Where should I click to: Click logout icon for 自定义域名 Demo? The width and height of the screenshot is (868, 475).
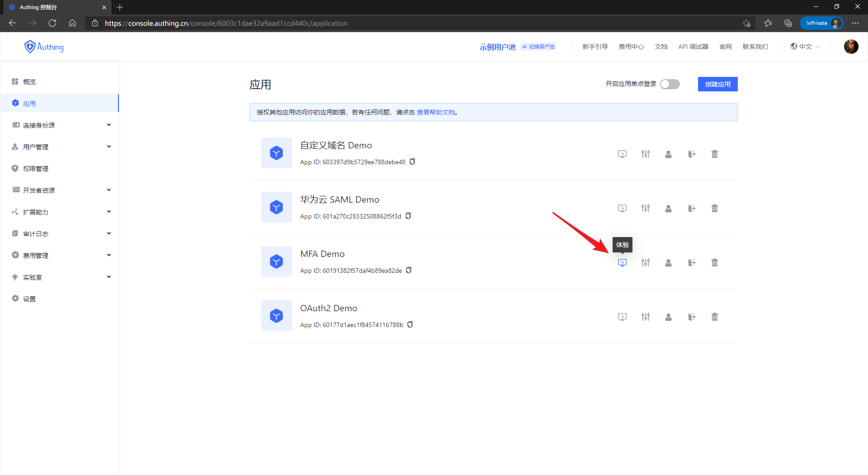click(692, 154)
